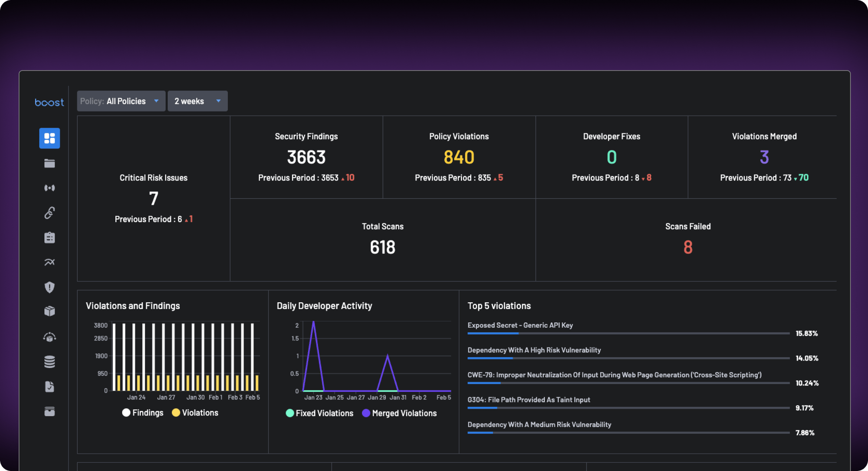
Task: Click the Exposed Secret progress bar
Action: click(628, 333)
